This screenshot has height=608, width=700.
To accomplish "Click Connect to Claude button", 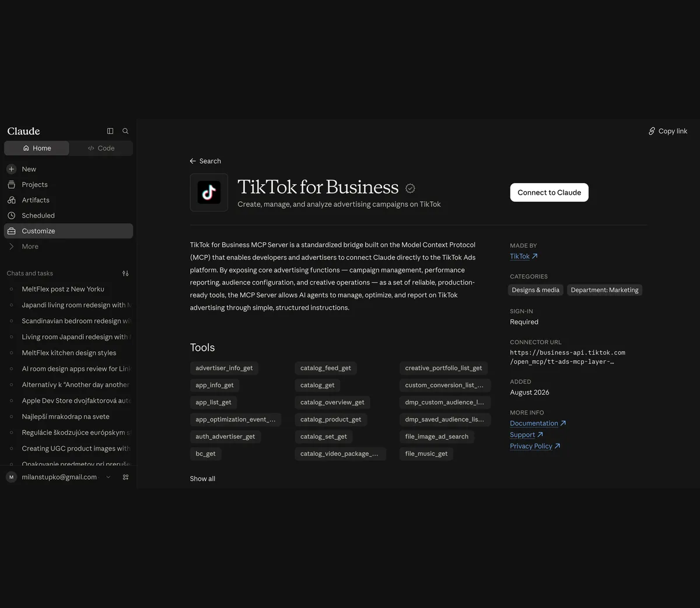I will (x=549, y=192).
